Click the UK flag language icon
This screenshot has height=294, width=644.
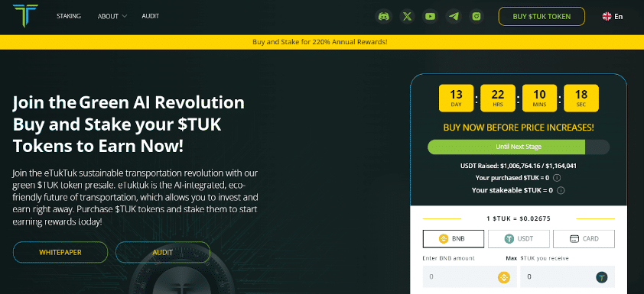coord(607,16)
